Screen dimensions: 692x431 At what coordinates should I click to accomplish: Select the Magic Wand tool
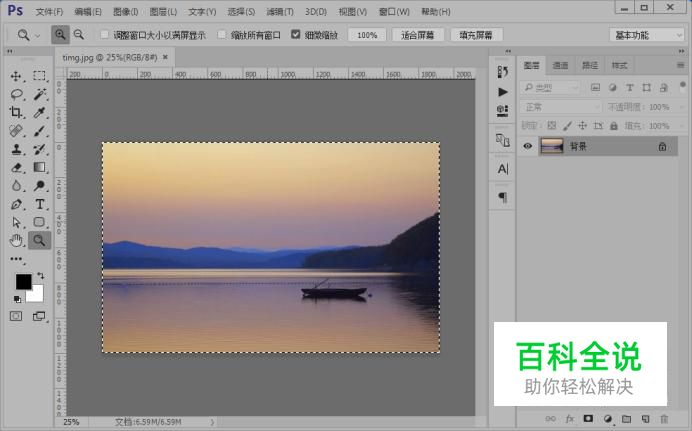(x=39, y=94)
